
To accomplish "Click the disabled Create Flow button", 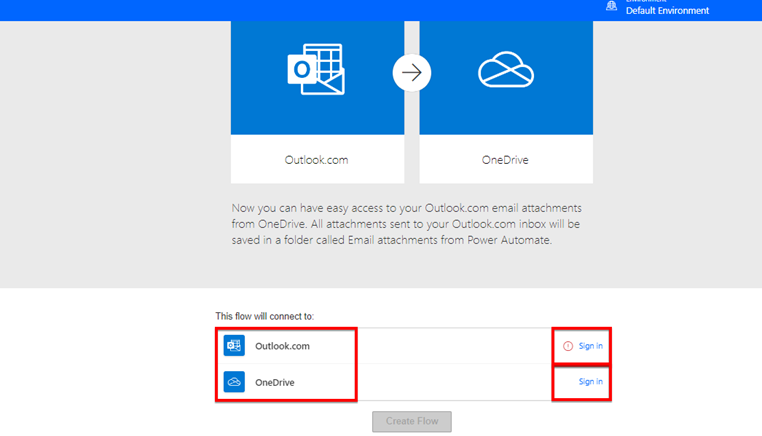I will pyautogui.click(x=412, y=421).
